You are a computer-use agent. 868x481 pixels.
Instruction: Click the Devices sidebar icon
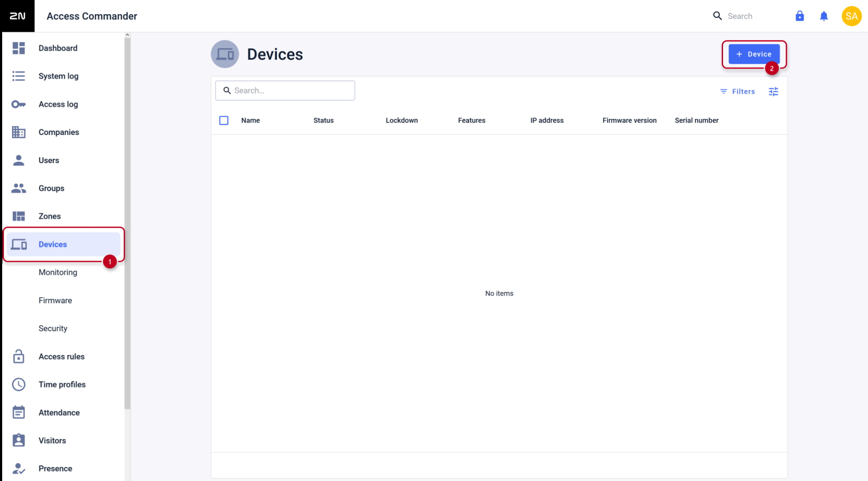tap(19, 244)
